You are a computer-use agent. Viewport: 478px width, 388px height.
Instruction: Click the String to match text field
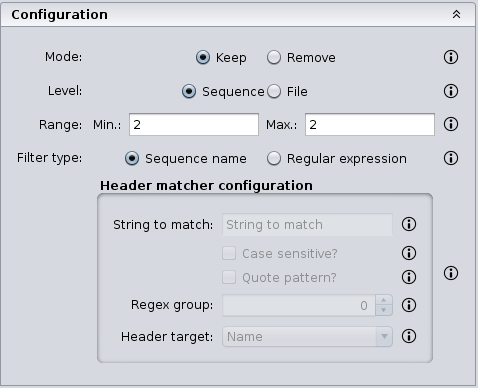coord(307,225)
